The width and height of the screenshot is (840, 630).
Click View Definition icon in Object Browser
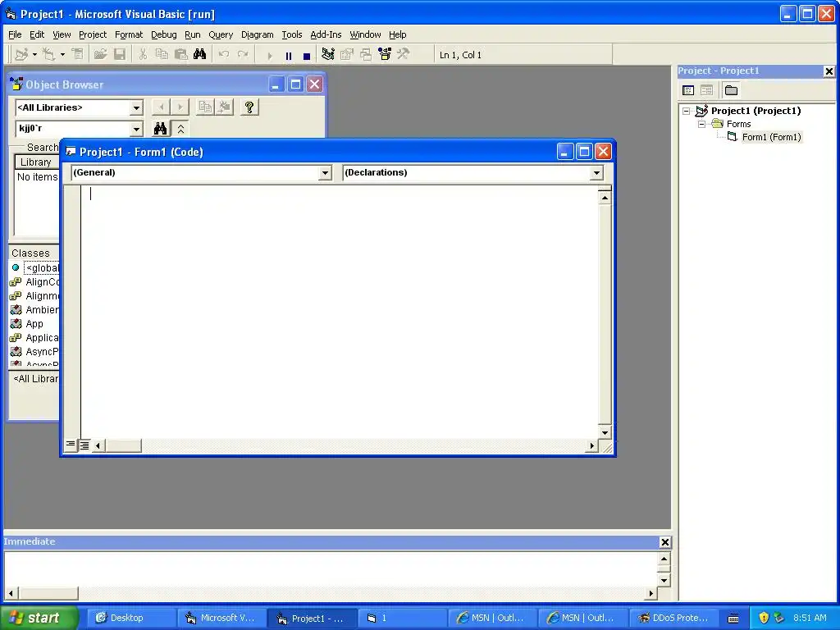225,107
